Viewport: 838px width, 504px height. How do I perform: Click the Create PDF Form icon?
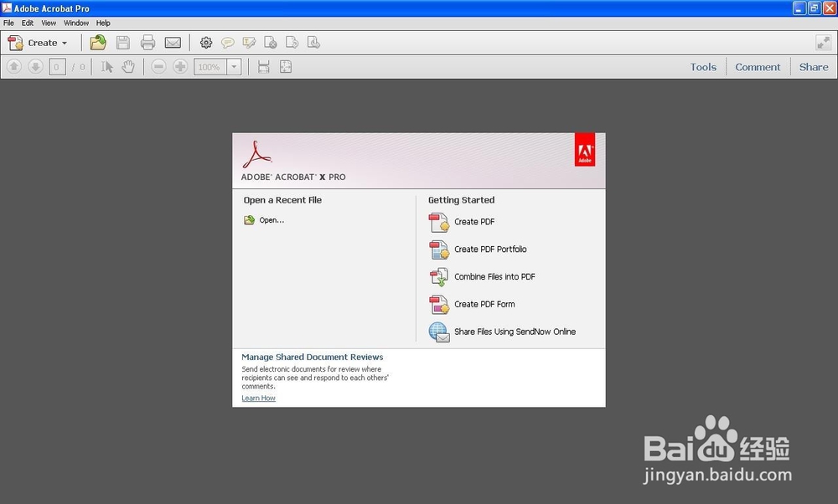pyautogui.click(x=439, y=304)
